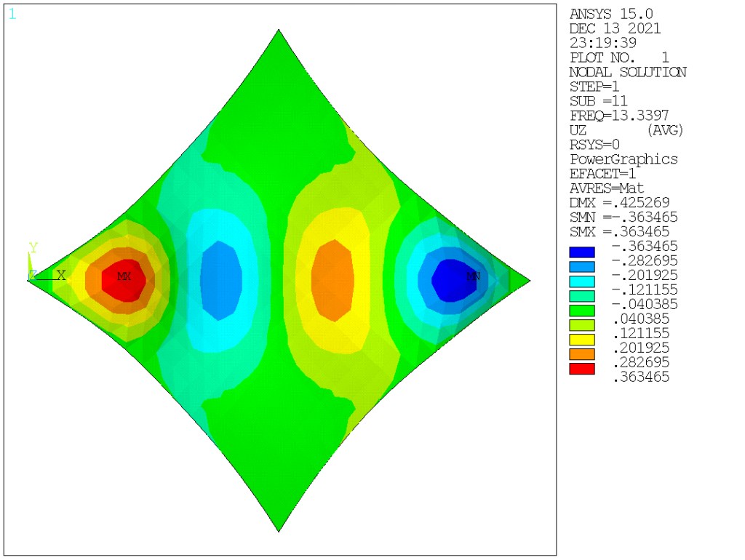Click the top vertex of the membrane shape
745x560 pixels.
279,31
